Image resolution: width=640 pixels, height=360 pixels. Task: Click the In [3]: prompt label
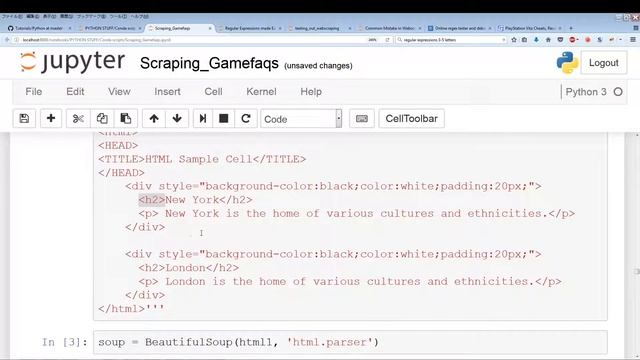click(64, 342)
